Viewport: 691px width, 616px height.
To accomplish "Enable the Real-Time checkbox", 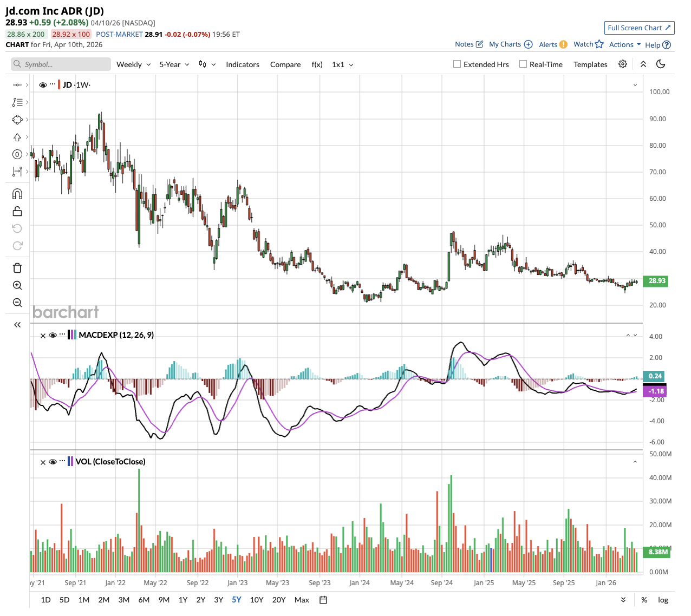I will pos(523,64).
